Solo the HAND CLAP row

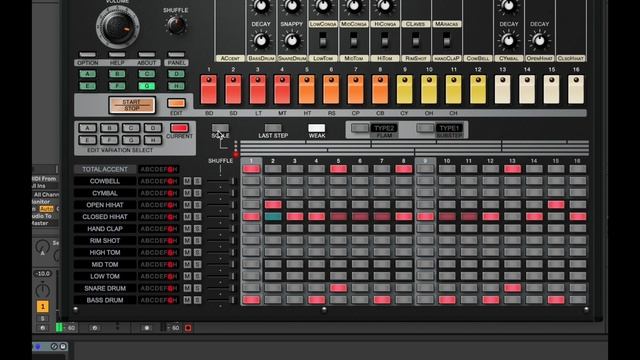coord(198,229)
